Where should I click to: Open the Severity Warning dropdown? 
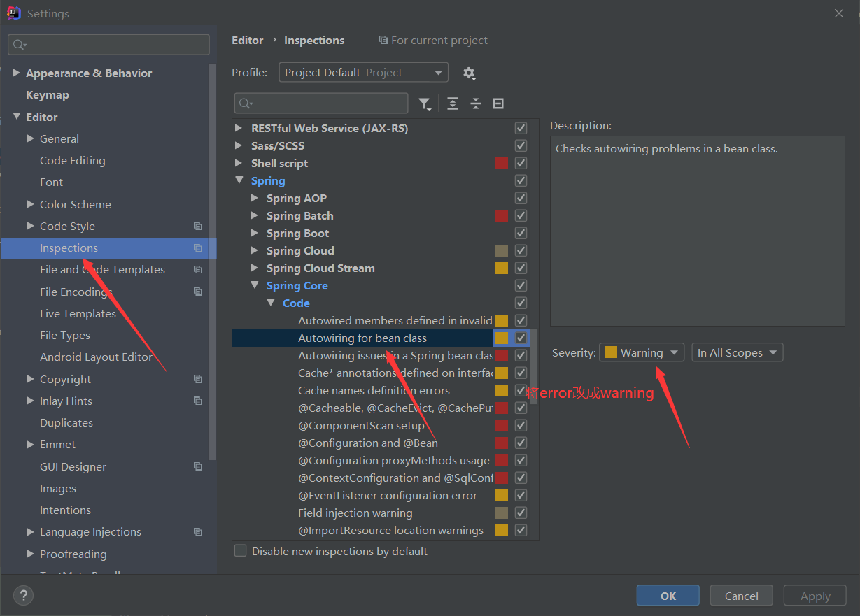coord(642,352)
